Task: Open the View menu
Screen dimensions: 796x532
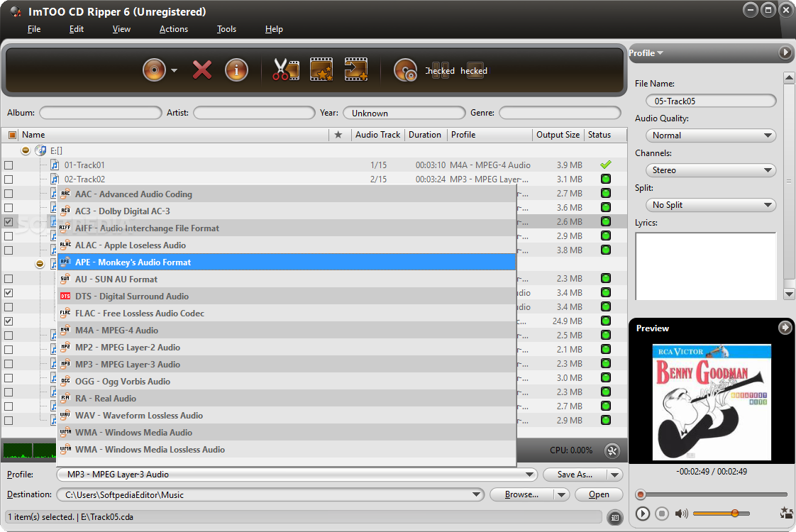Action: 121,29
